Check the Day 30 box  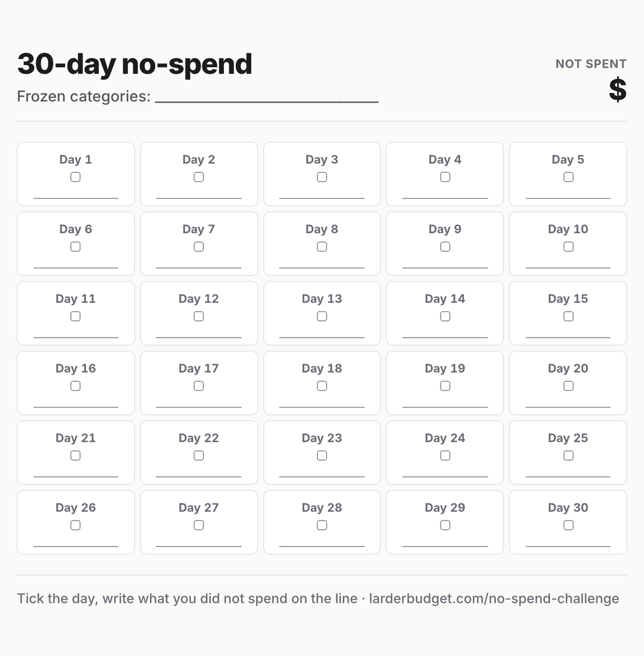coord(568,526)
